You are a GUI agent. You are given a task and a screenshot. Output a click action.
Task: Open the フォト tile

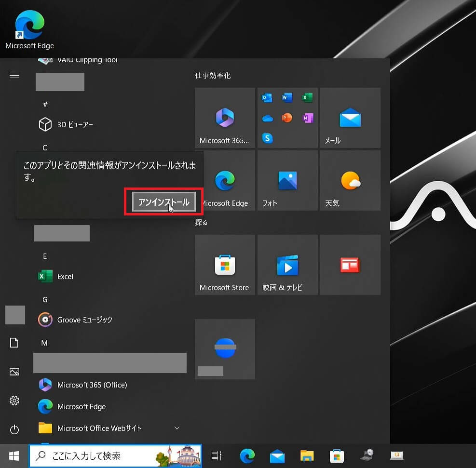click(x=287, y=181)
